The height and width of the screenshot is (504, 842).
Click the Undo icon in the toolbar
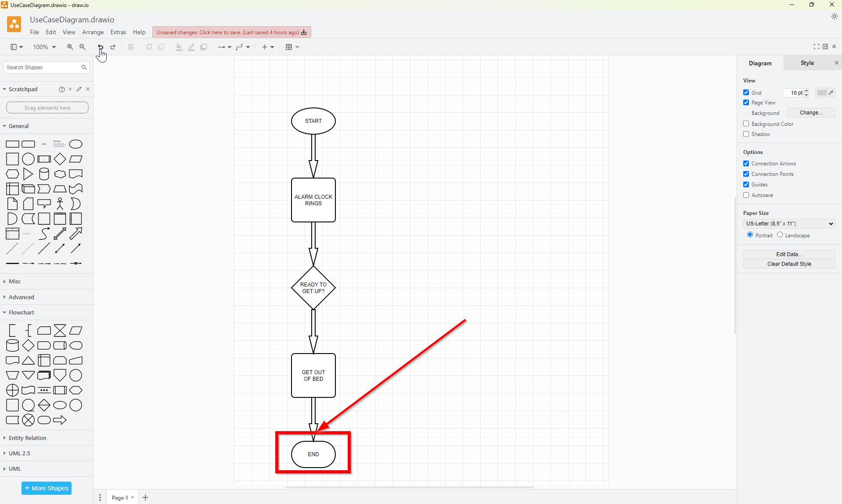tap(100, 47)
